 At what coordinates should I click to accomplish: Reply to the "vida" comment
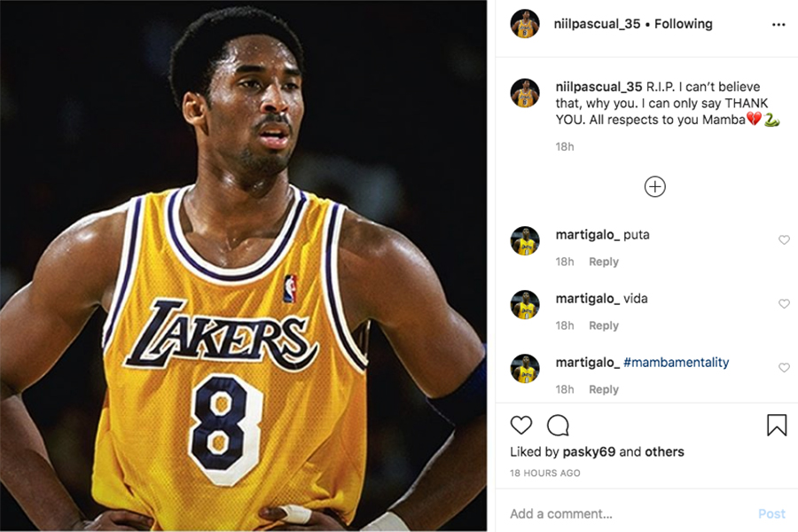(x=604, y=325)
